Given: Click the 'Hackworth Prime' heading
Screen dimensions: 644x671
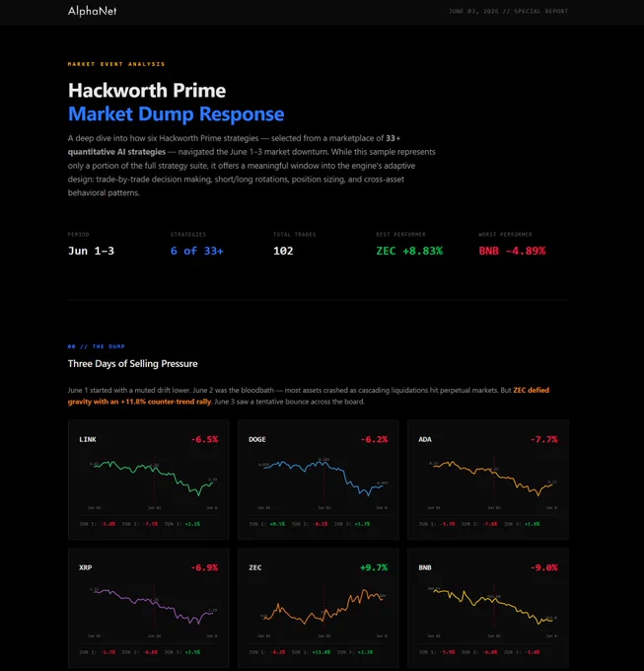Looking at the screenshot, I should click(147, 91).
